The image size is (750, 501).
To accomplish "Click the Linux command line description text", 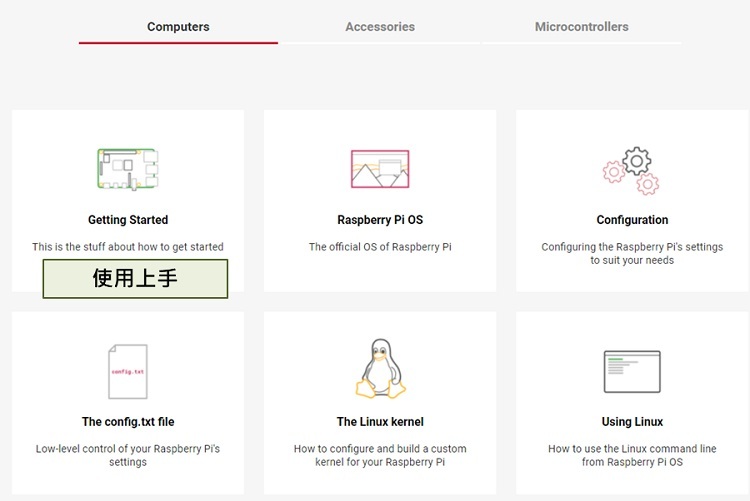I will coord(632,456).
